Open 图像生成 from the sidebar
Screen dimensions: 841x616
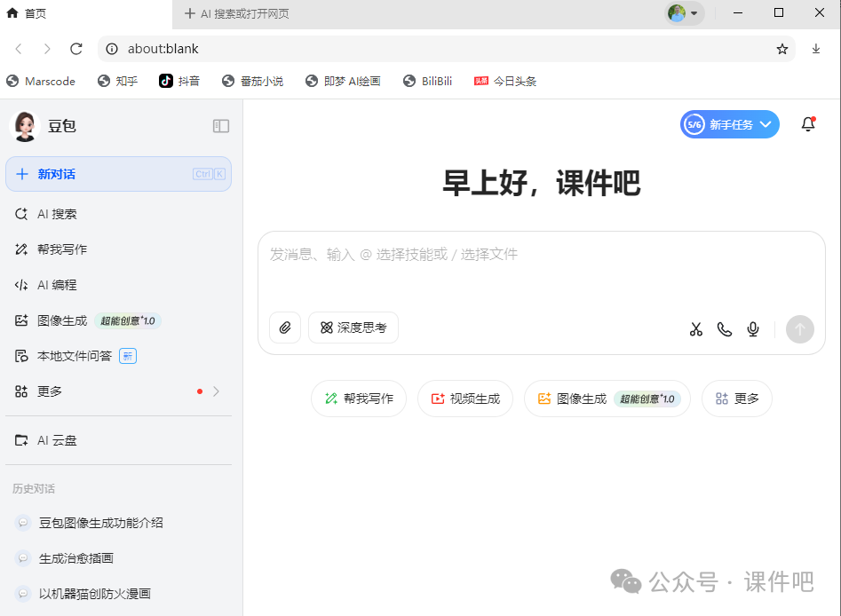60,320
